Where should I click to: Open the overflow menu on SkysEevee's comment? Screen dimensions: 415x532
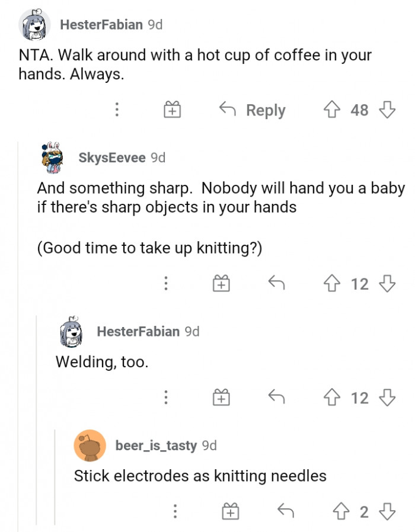[166, 283]
